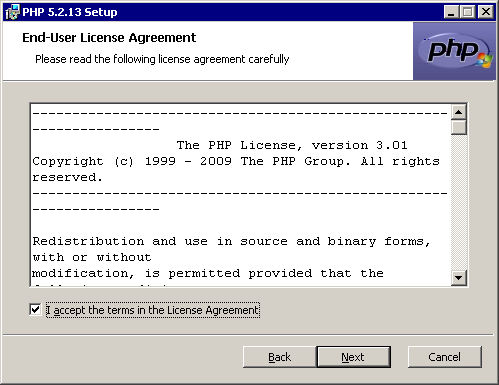
Task: Click the license scrollbar up arrow
Action: coord(459,112)
